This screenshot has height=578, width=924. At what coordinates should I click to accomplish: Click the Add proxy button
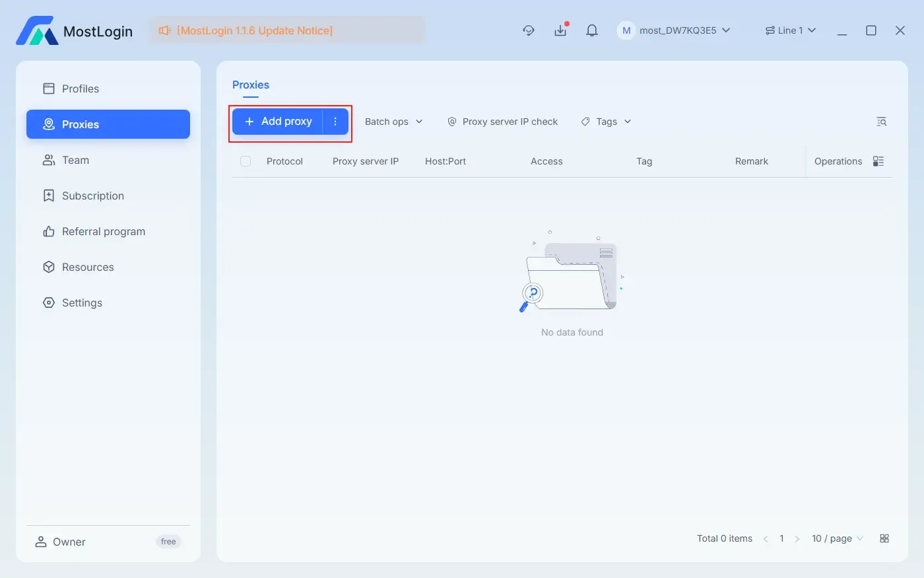[x=277, y=122]
